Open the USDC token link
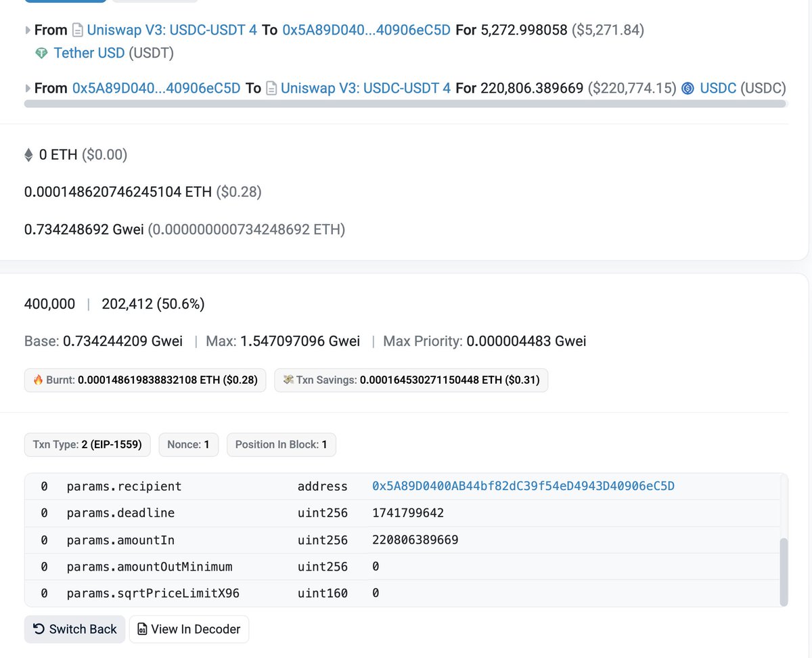 tap(718, 88)
